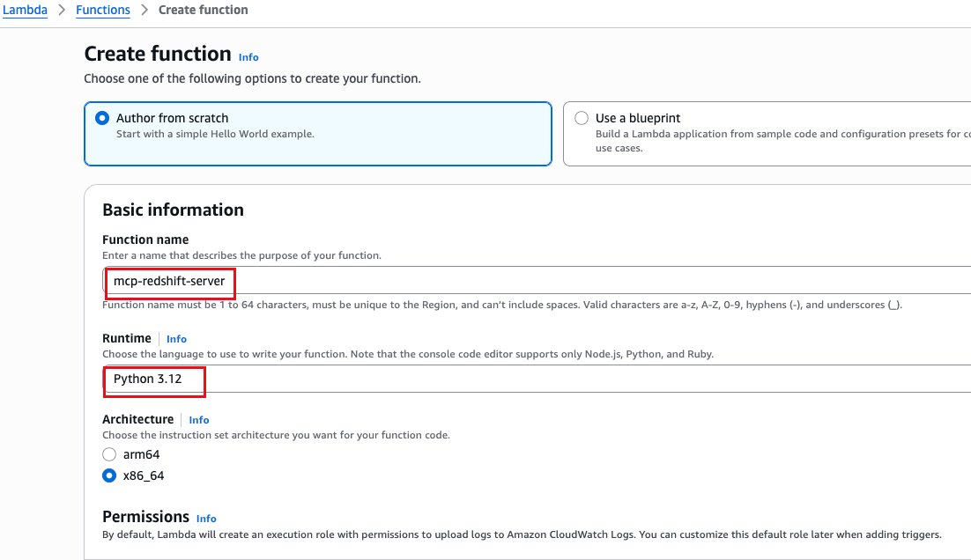Open the Runtime dropdown showing Python 3.12

(537, 379)
